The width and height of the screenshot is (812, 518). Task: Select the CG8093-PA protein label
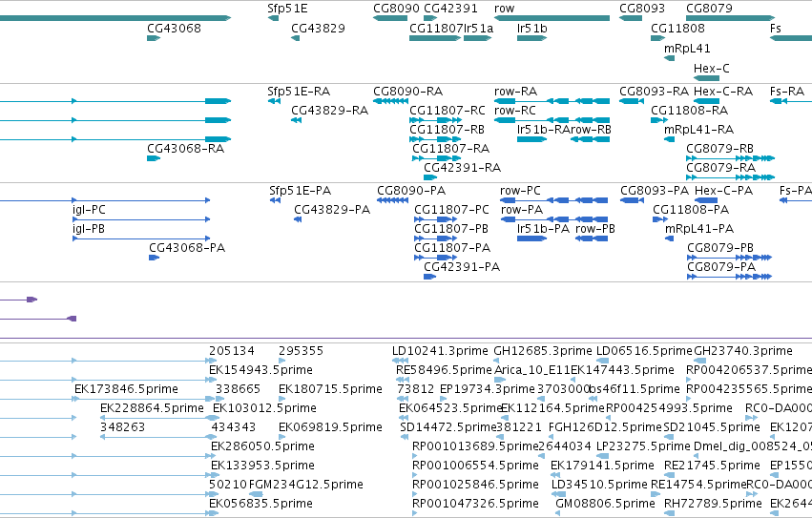[655, 191]
